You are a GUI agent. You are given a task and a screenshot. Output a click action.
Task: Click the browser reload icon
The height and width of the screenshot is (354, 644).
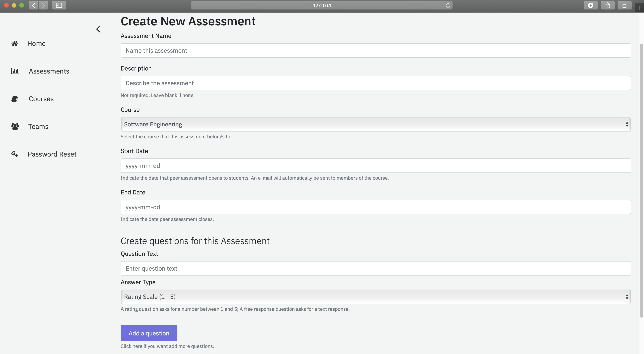448,5
